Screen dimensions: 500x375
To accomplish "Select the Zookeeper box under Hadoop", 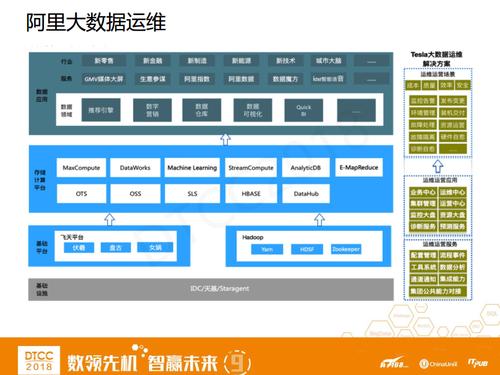I will 346,249.
